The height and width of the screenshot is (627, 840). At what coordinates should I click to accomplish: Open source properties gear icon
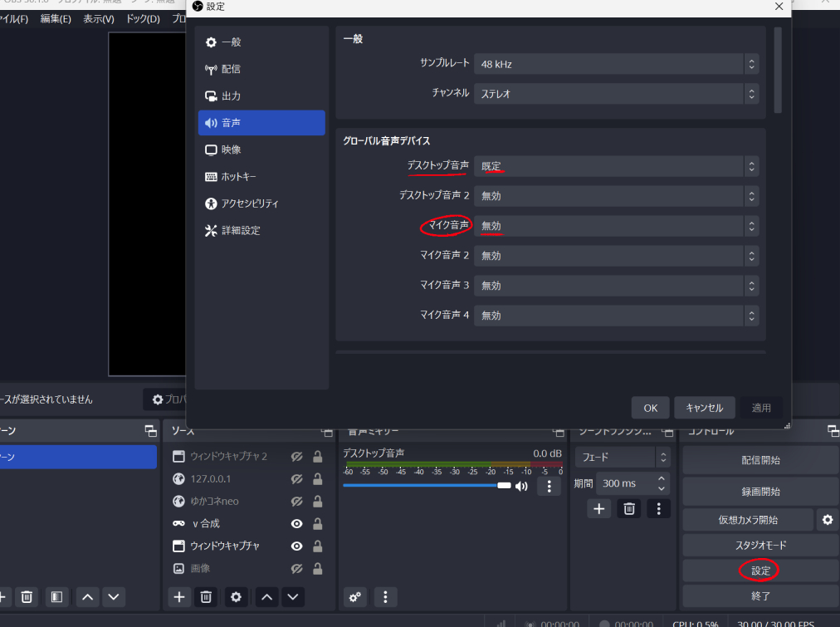pos(236,597)
